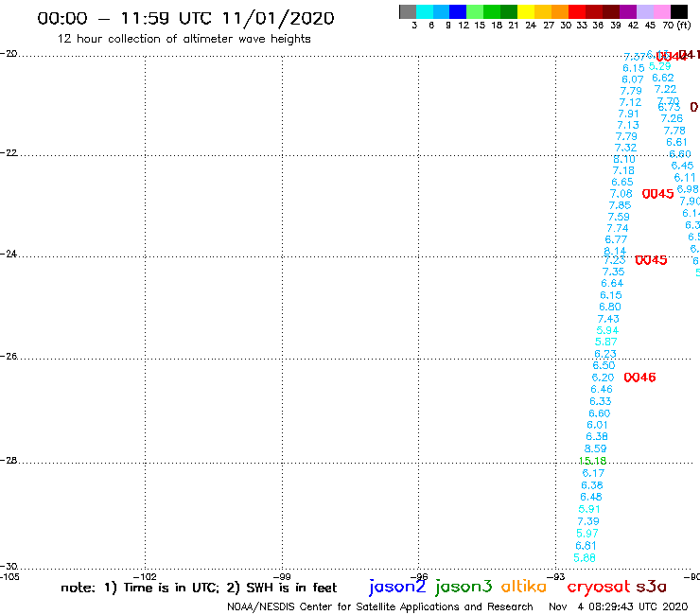Select the 7.59 wave height reading
The image size is (700, 615).
pyautogui.click(x=619, y=217)
